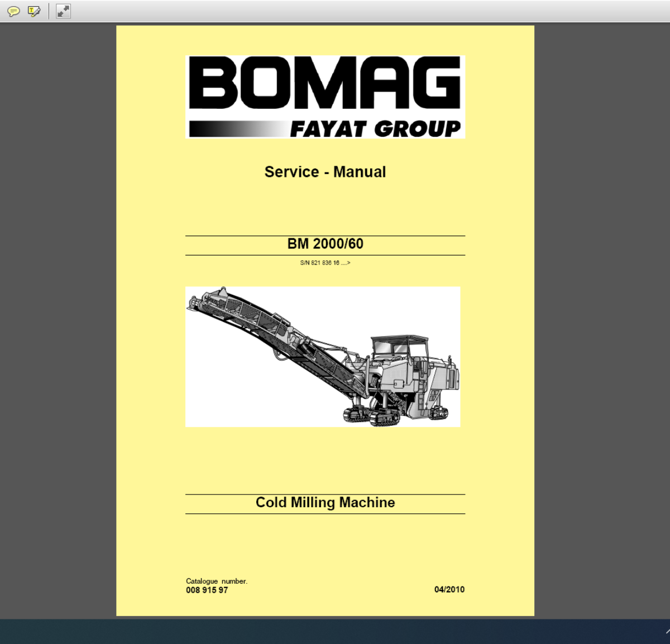Screen dimensions: 670x644
Task: Click the FAYAT GROUP text in logo
Action: (x=375, y=129)
